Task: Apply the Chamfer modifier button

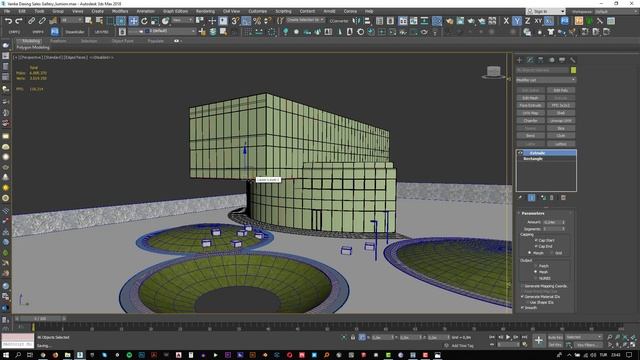Action: (530, 121)
